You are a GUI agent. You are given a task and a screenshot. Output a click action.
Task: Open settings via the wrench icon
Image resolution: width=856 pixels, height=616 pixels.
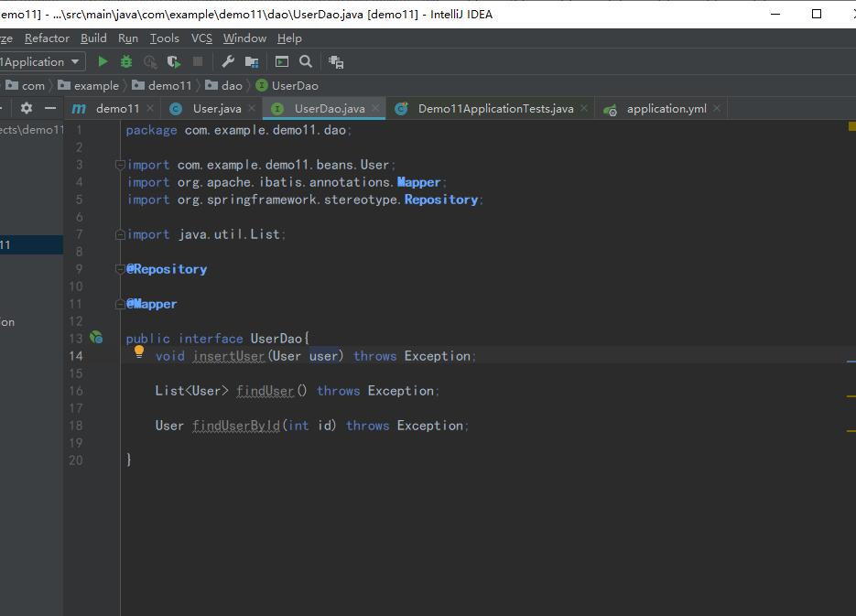228,62
